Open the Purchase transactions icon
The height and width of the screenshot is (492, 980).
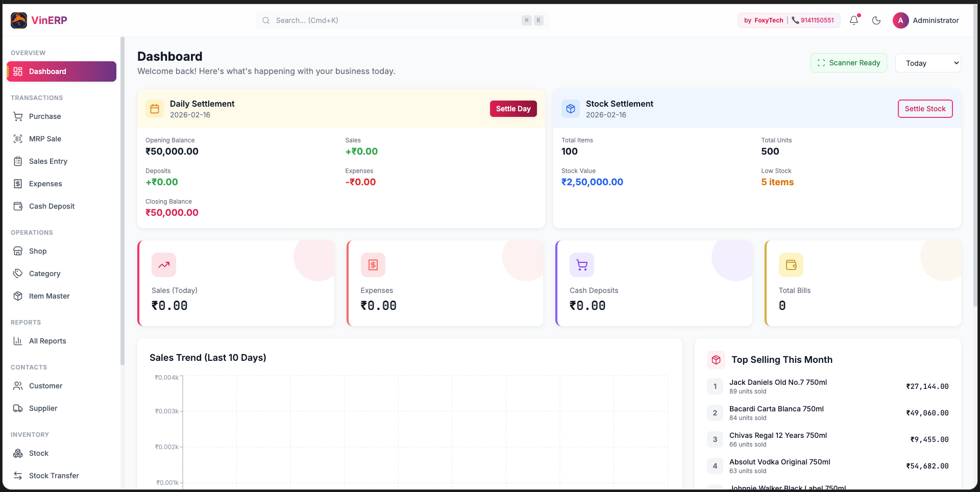(x=18, y=116)
